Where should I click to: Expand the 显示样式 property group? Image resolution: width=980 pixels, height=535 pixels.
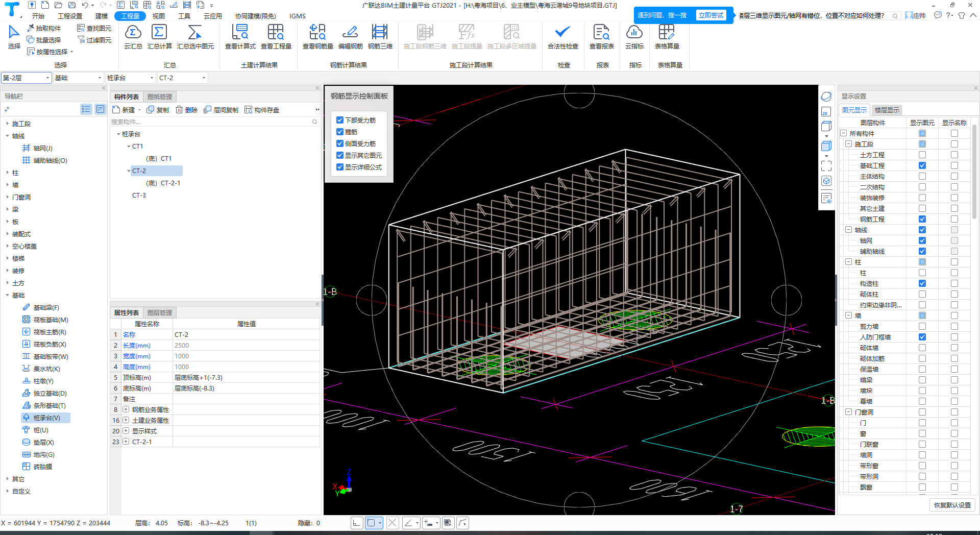(126, 431)
